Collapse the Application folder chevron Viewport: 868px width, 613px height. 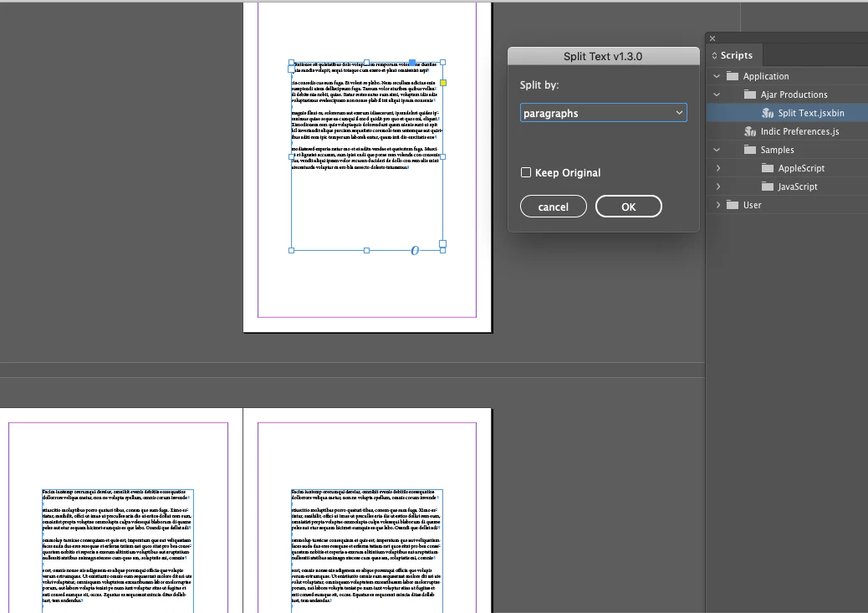coord(717,76)
